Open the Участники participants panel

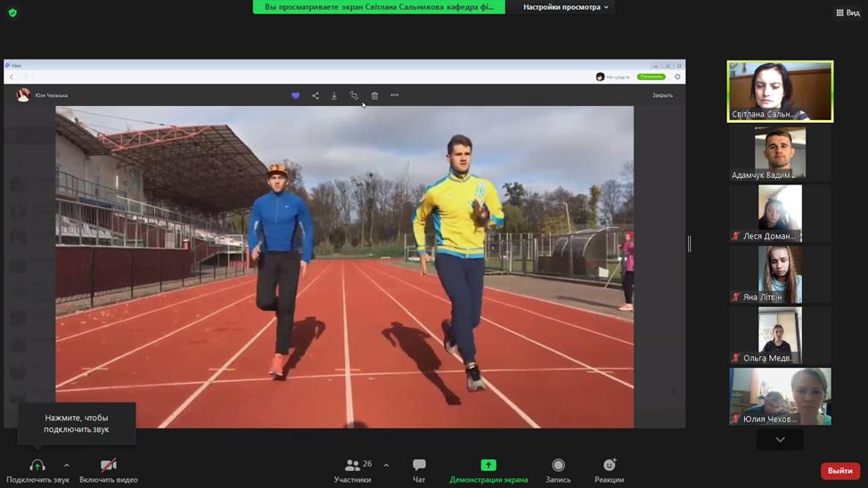[x=354, y=470]
